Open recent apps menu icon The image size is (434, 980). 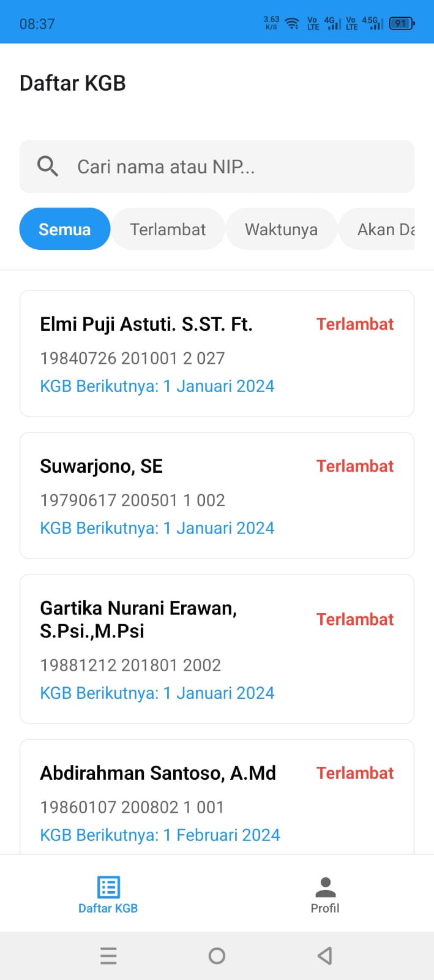(108, 956)
